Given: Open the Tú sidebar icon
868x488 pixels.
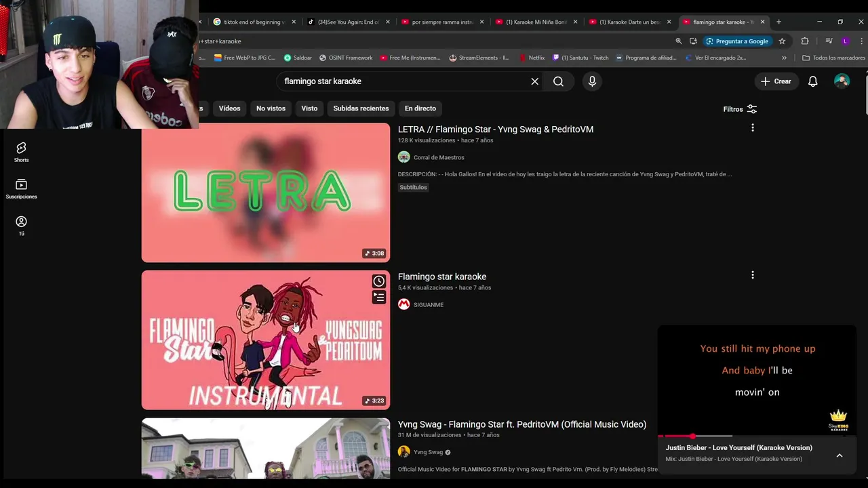Looking at the screenshot, I should [x=21, y=226].
